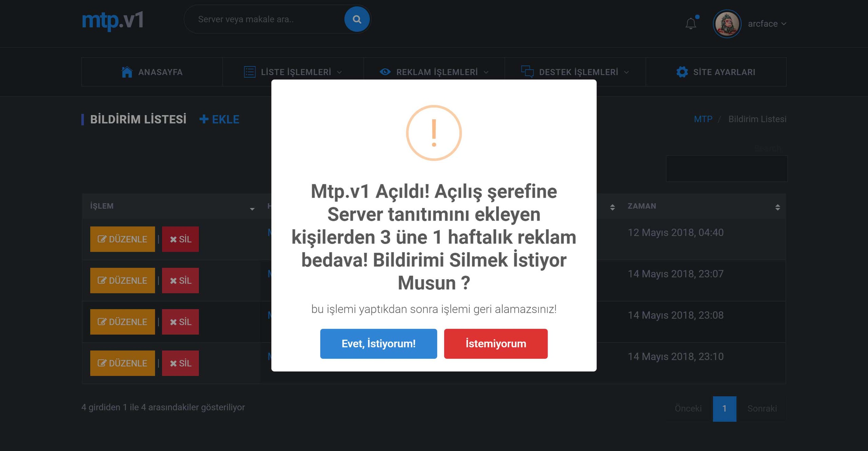The height and width of the screenshot is (451, 868).
Task: Click DÜZENLE for 14 Mayıs 2018, 23:08 row
Action: coord(122,322)
